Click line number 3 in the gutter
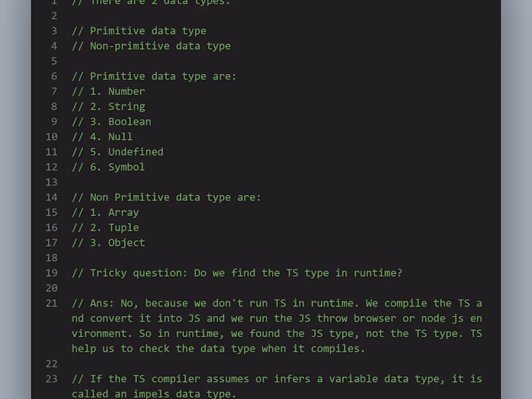This screenshot has height=399, width=532. pyautogui.click(x=54, y=31)
